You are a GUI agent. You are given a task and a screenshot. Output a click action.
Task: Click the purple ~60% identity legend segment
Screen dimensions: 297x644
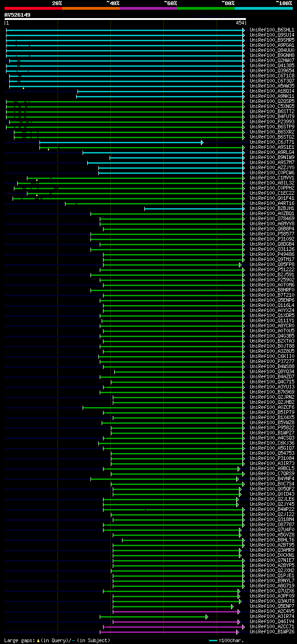(x=148, y=8)
